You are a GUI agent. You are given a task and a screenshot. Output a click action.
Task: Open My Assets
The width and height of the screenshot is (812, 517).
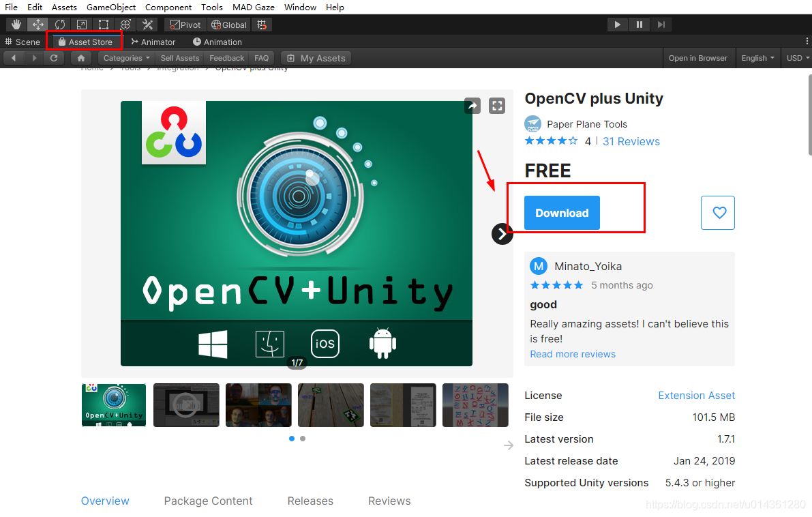316,58
